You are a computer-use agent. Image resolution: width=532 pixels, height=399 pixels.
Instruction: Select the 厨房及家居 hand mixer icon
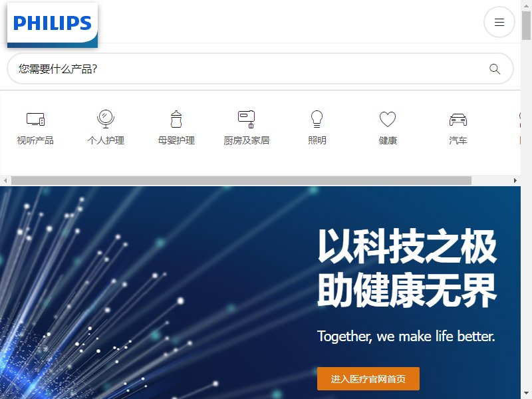tap(246, 119)
